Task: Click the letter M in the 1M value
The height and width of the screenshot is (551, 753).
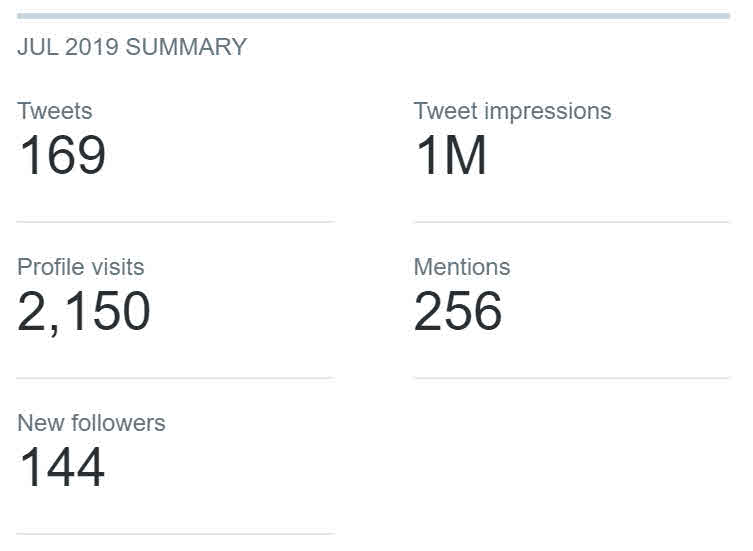Action: coord(464,155)
